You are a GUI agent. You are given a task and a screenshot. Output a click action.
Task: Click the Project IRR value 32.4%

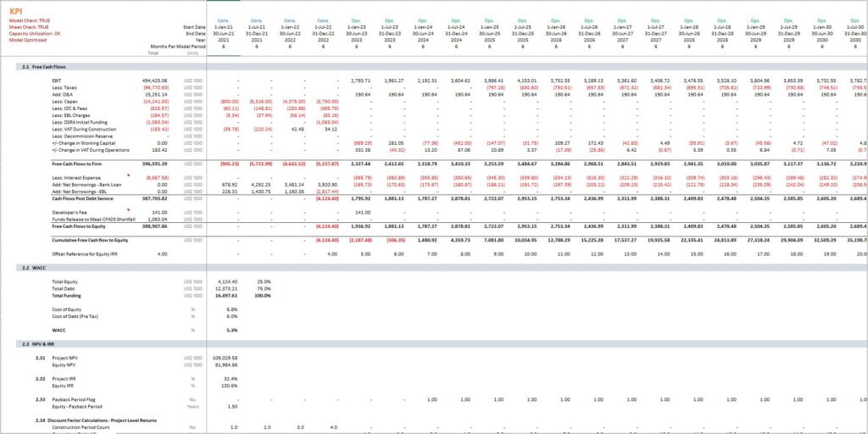(x=231, y=379)
